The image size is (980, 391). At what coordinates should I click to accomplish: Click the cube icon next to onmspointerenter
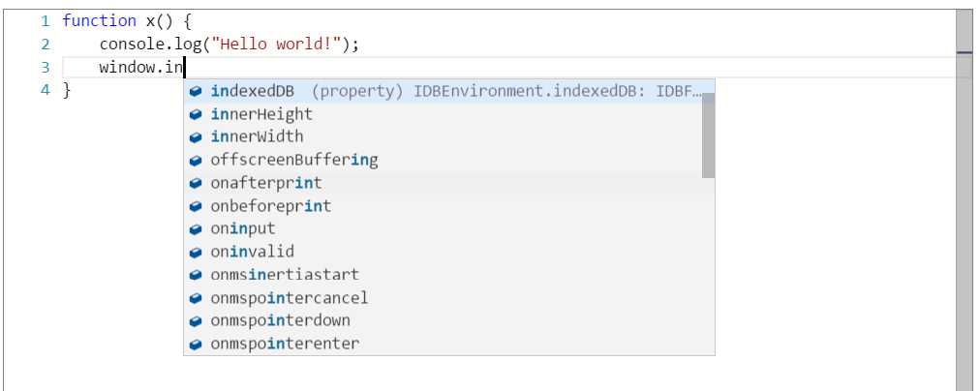tap(196, 345)
